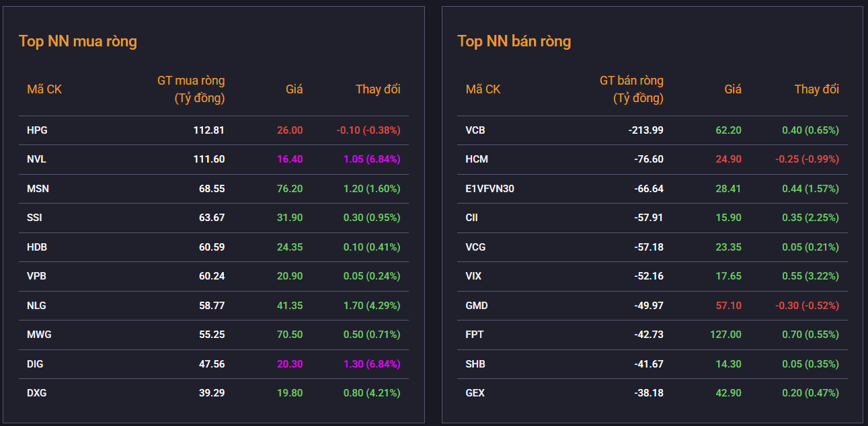
Task: Select the E1VFVN30 fund symbol
Action: point(489,189)
